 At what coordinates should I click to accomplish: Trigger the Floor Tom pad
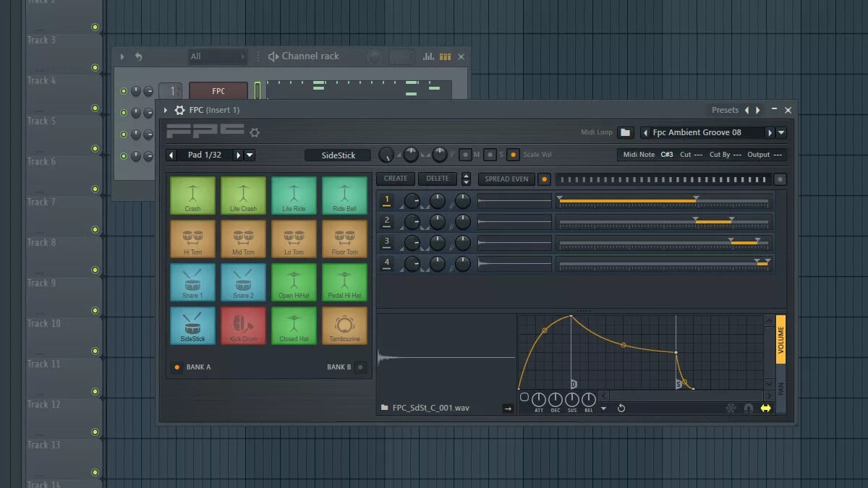(x=344, y=239)
